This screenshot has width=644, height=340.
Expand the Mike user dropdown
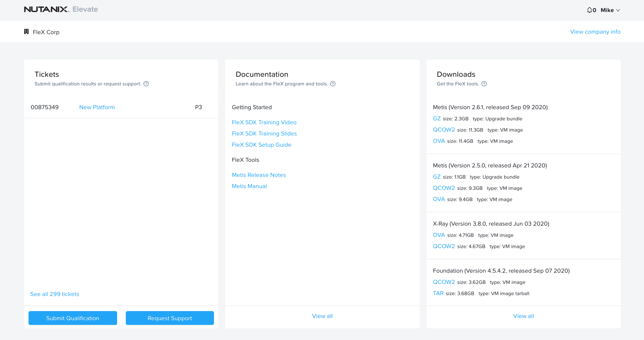(x=610, y=10)
